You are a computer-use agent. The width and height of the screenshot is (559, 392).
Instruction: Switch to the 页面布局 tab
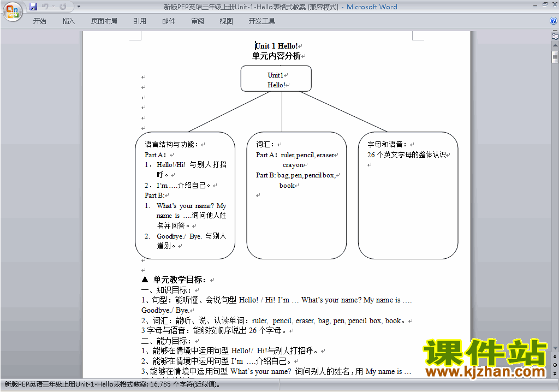104,21
